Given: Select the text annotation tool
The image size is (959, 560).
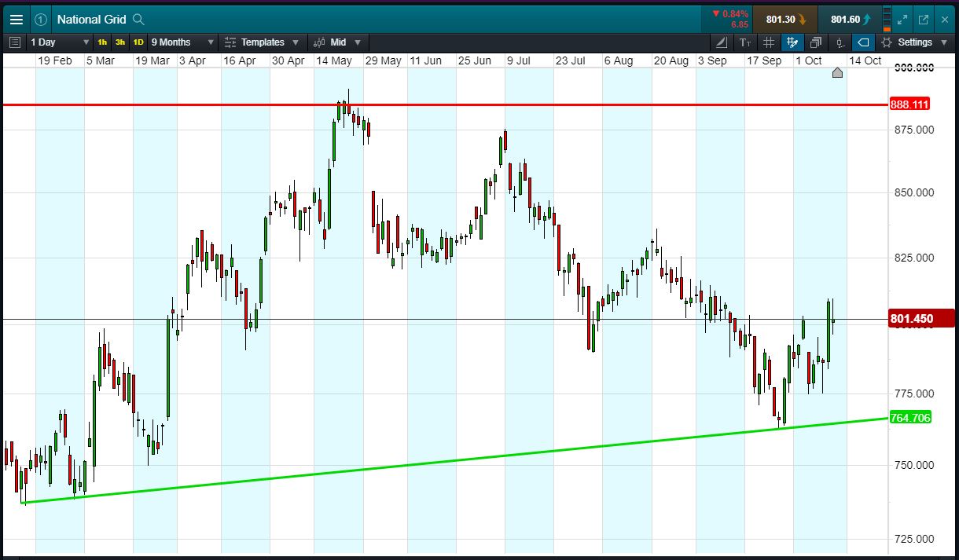Looking at the screenshot, I should (745, 42).
